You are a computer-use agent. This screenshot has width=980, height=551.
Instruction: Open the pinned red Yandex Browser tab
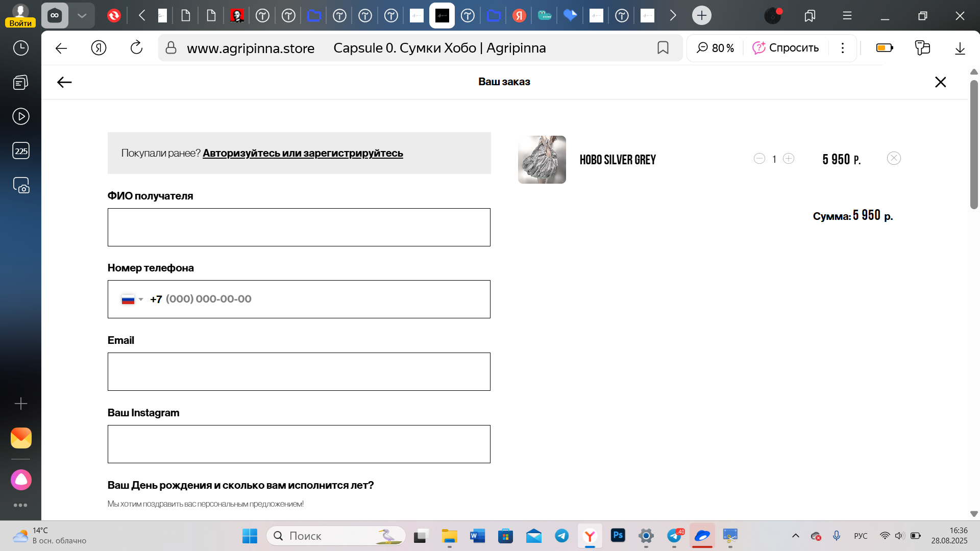114,16
